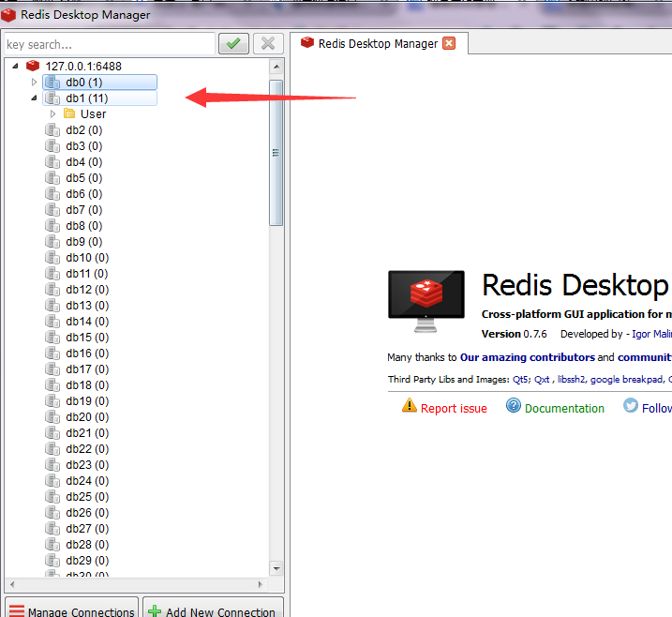Select the db1 (11) tree row
Image resolution: width=672 pixels, height=617 pixels.
coord(100,98)
